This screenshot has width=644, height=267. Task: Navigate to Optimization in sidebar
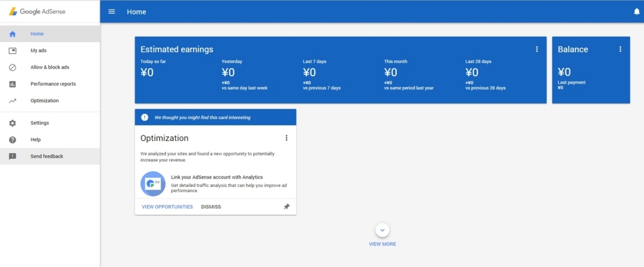tap(50, 101)
